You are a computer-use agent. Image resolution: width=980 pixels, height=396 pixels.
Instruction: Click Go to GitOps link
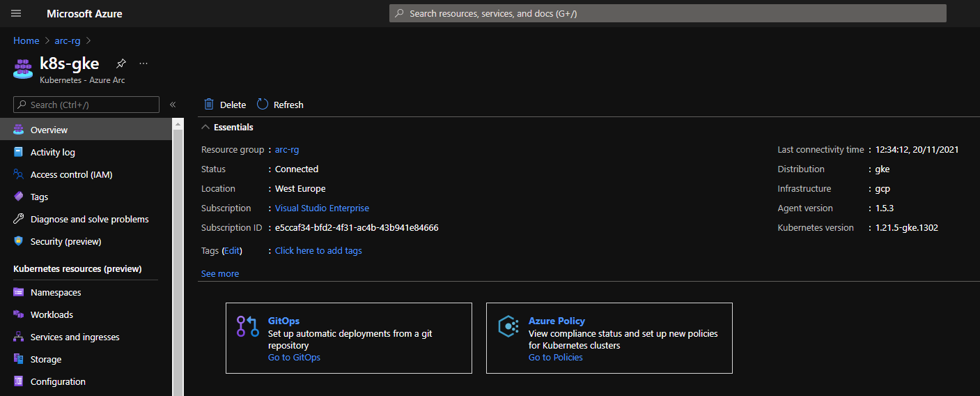pyautogui.click(x=294, y=357)
